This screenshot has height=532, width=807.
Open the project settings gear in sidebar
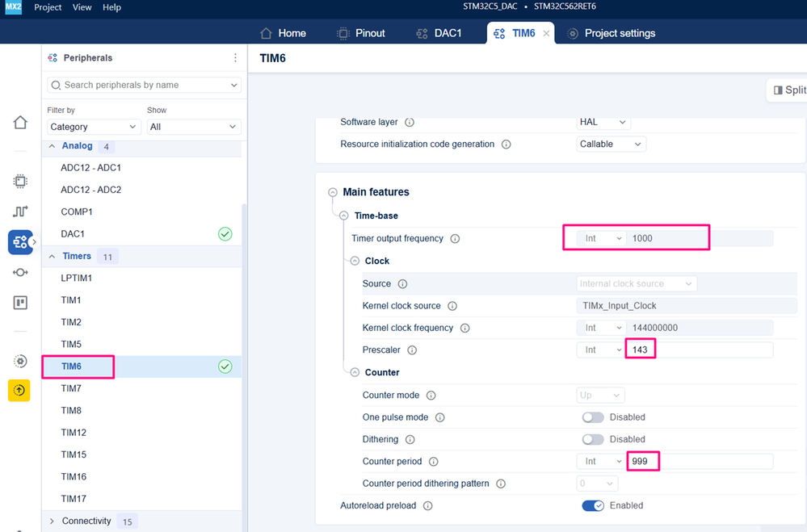click(20, 361)
